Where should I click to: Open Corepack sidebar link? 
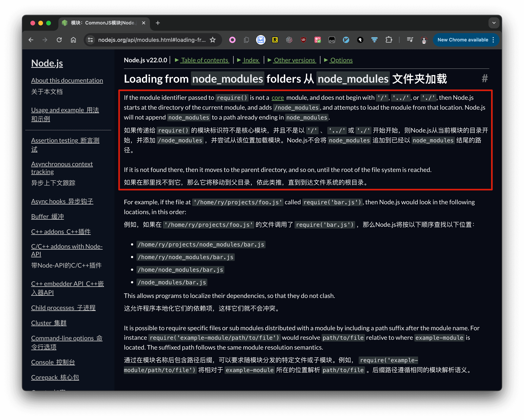(55, 377)
